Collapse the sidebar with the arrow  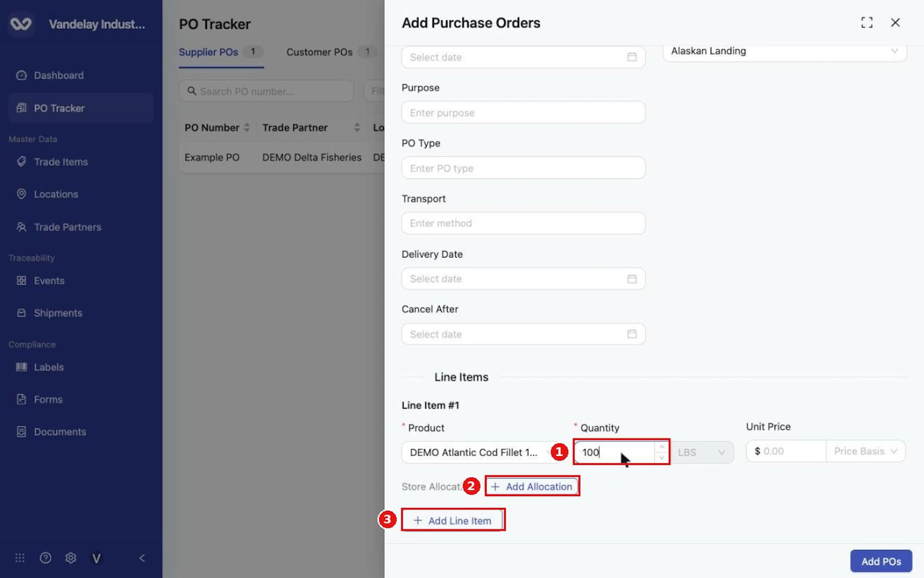click(x=142, y=558)
